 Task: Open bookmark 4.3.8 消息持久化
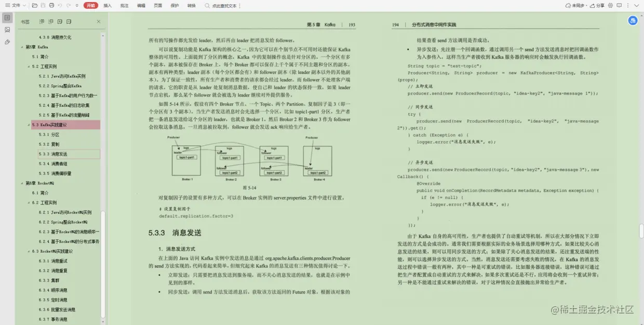point(55,37)
